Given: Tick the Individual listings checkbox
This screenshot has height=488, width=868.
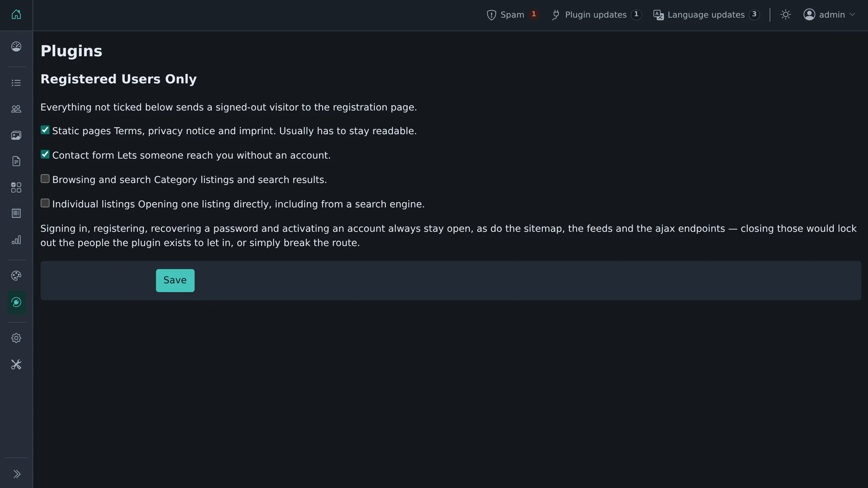Looking at the screenshot, I should point(45,203).
